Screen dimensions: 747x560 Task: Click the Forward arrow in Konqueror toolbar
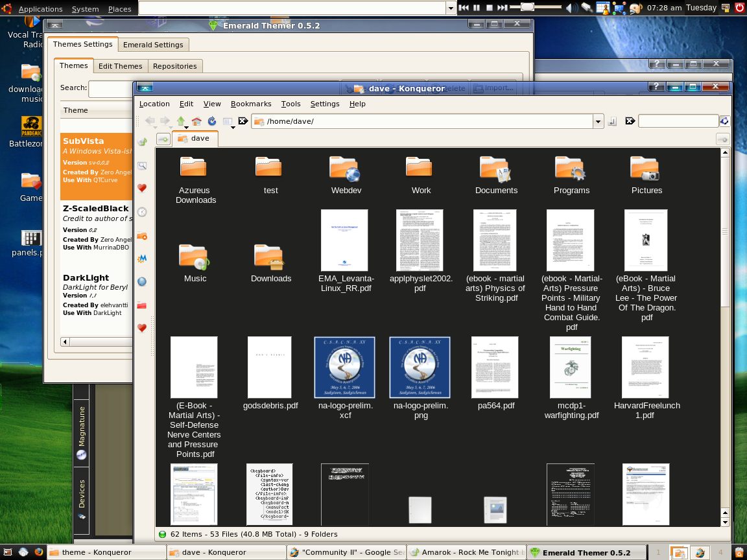coord(165,121)
